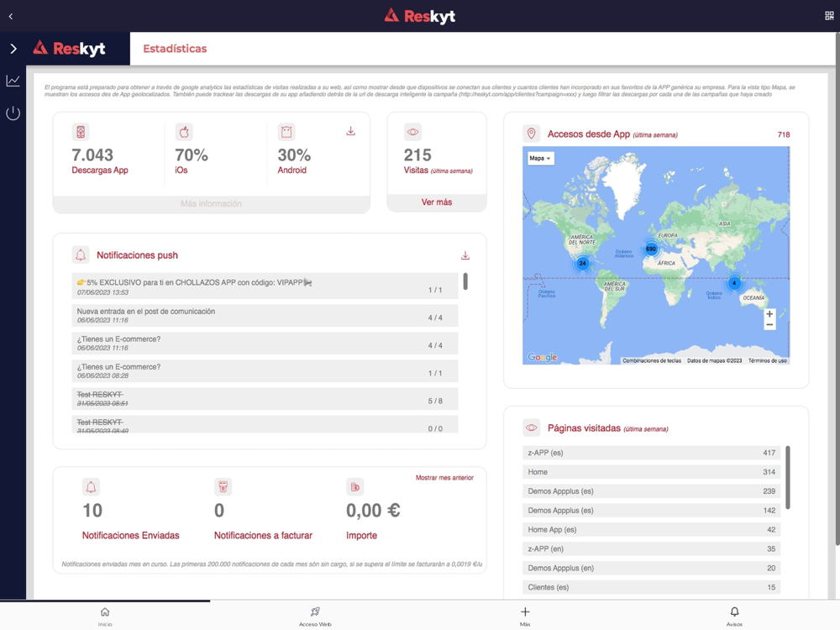Go back using top-left arrow
The width and height of the screenshot is (840, 630).
(11, 16)
